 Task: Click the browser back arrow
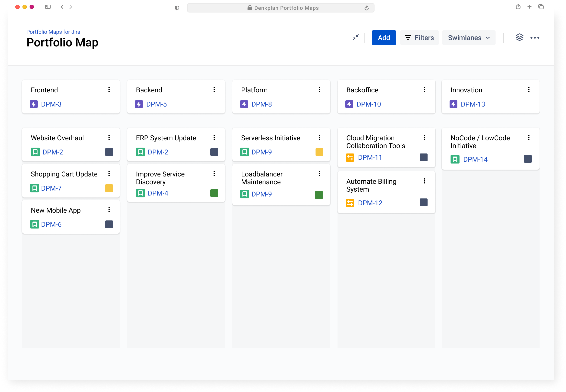(62, 7)
